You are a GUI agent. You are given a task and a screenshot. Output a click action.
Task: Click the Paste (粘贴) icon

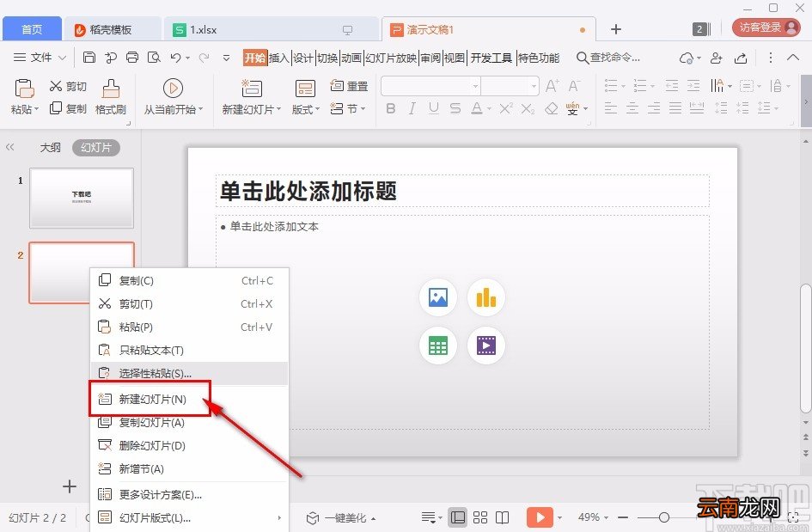pos(24,89)
